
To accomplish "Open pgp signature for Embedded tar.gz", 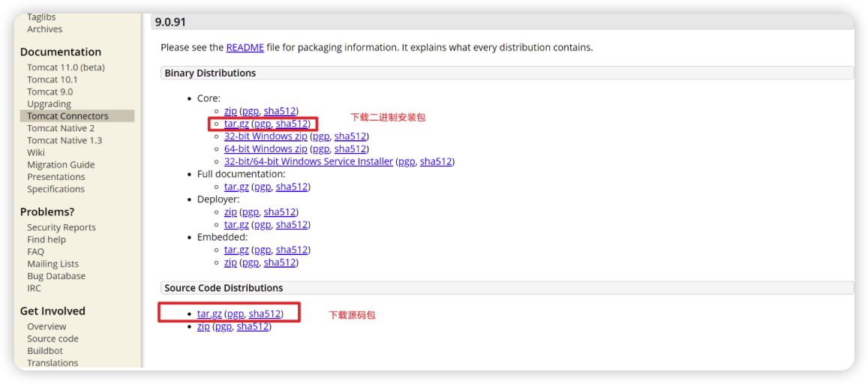I will point(263,250).
